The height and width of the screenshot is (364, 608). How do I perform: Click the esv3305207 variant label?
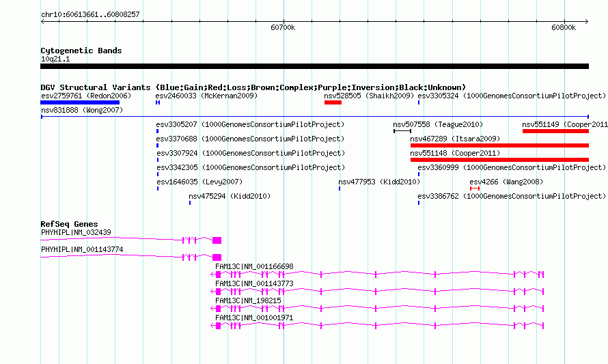coord(250,124)
